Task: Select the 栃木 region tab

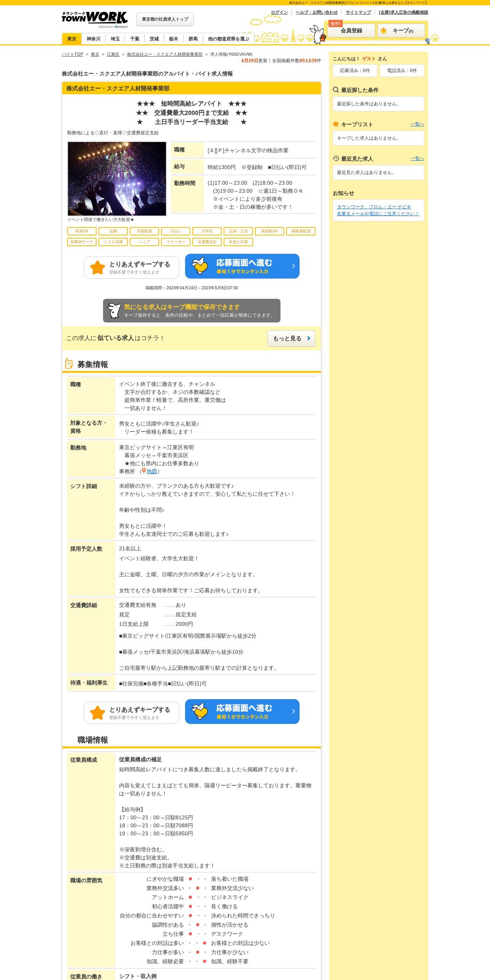Action: 174,39
